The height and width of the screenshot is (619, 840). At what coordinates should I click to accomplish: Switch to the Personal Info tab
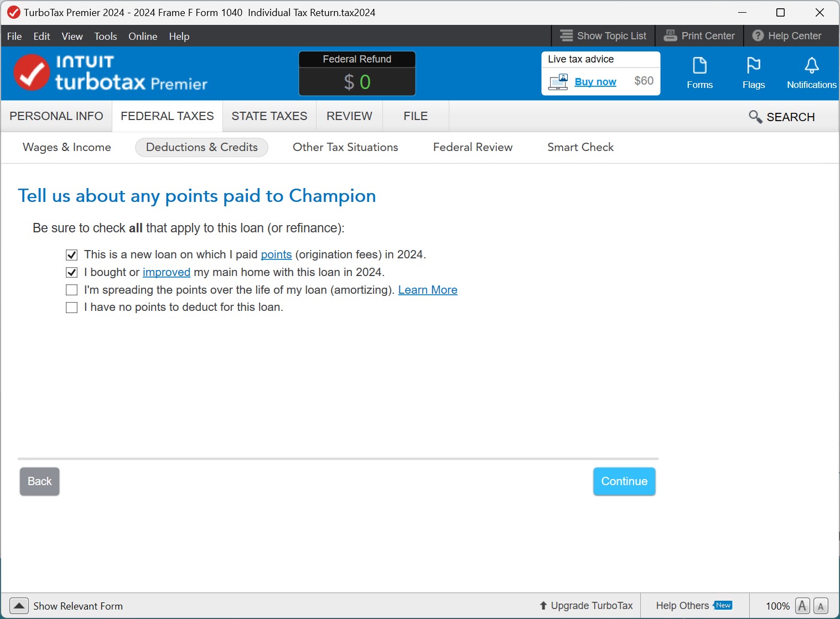click(x=56, y=116)
